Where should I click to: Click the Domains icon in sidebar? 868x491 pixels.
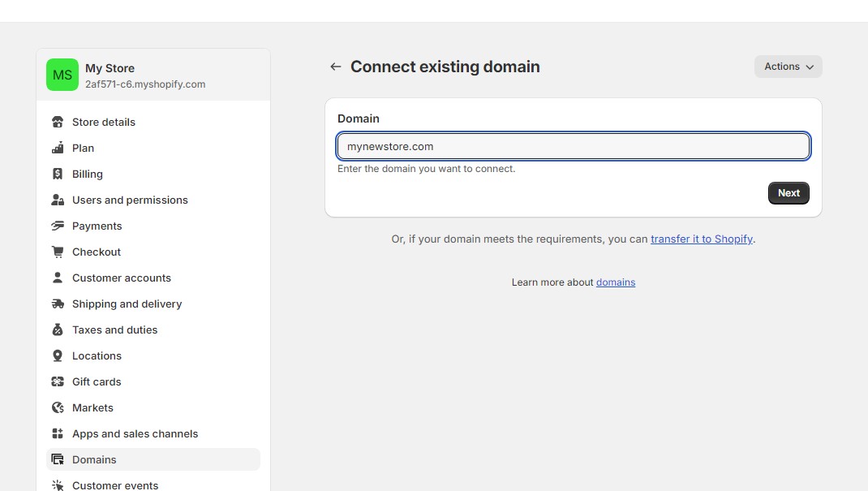(58, 459)
